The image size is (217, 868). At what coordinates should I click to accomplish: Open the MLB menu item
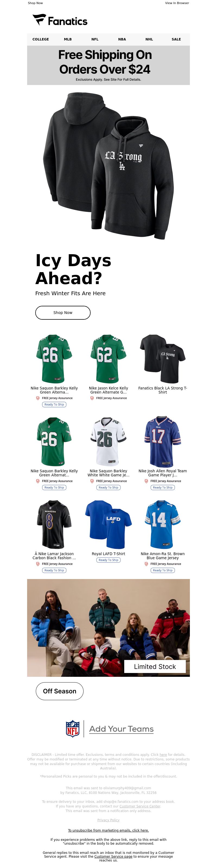click(68, 39)
